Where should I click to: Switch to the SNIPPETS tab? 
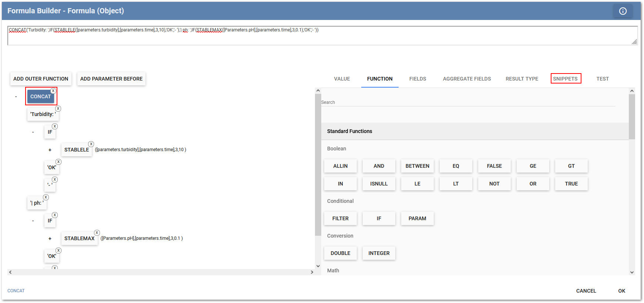tap(565, 79)
